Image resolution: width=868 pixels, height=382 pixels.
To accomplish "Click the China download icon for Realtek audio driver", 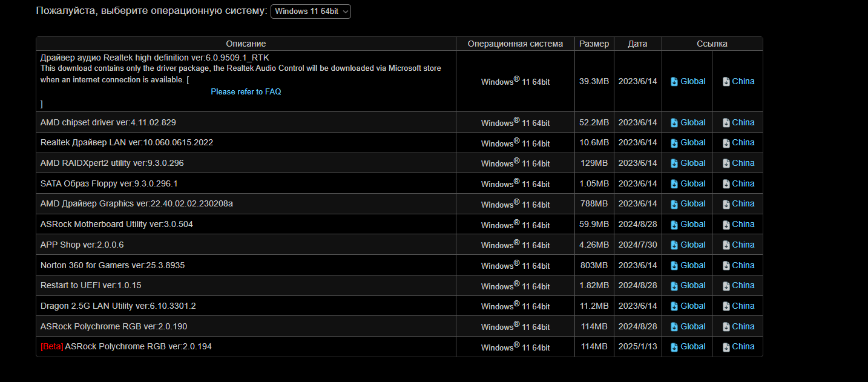I will pos(726,82).
